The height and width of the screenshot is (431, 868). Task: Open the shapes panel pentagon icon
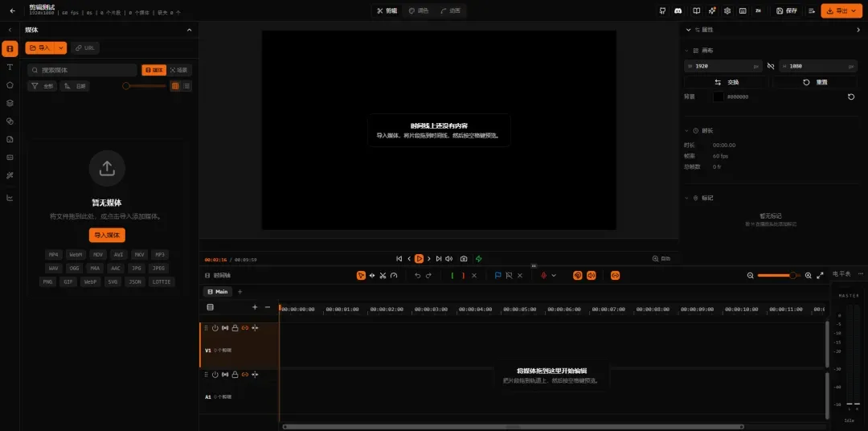tap(10, 85)
